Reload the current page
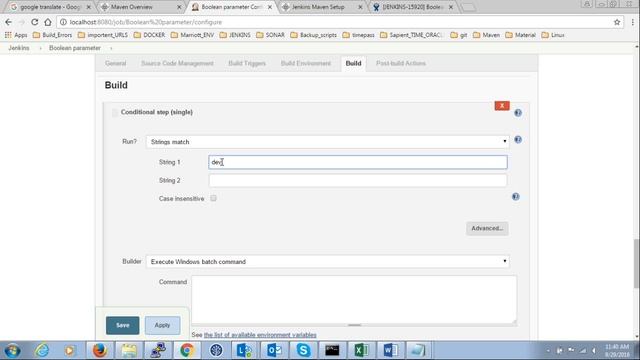 point(35,22)
